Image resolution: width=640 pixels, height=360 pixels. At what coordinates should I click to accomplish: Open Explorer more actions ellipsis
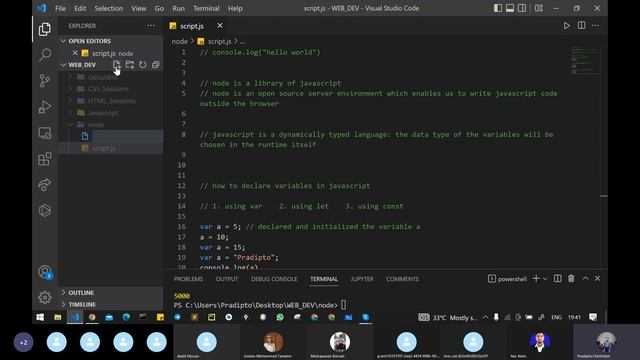click(151, 26)
